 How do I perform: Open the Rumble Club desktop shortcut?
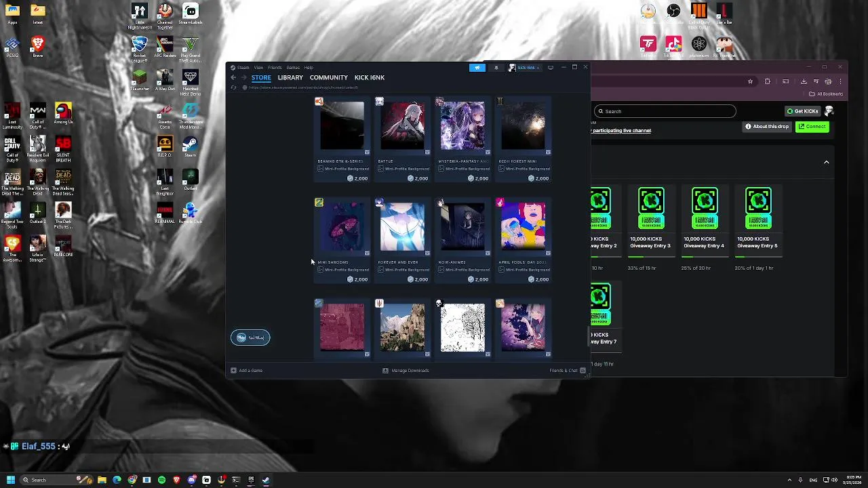pos(190,213)
